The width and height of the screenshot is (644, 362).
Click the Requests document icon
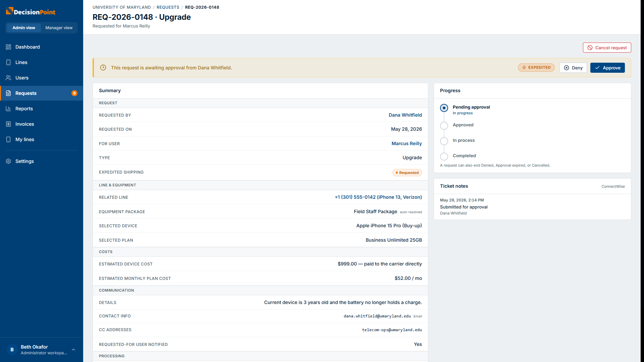click(8, 93)
